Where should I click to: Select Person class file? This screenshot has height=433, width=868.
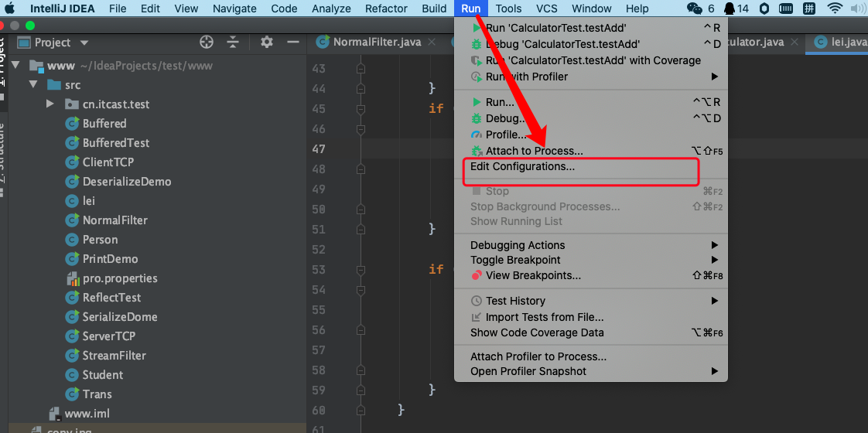[101, 240]
